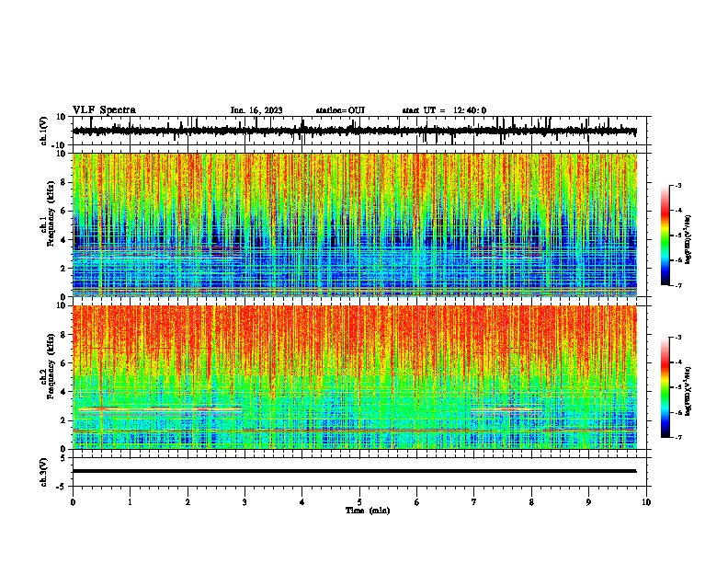Click the ch.2 color scale log(PSD) unit label

688,391
